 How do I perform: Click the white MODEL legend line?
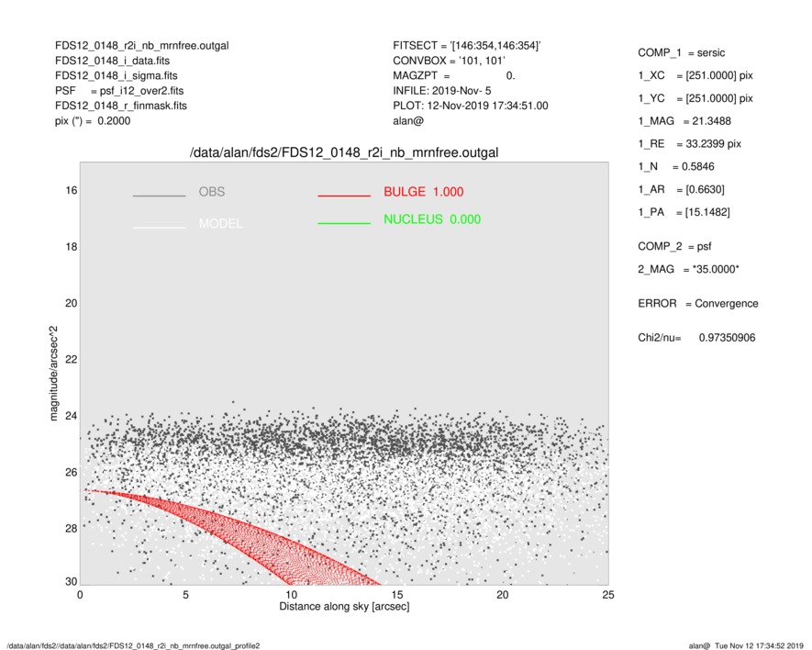(159, 227)
